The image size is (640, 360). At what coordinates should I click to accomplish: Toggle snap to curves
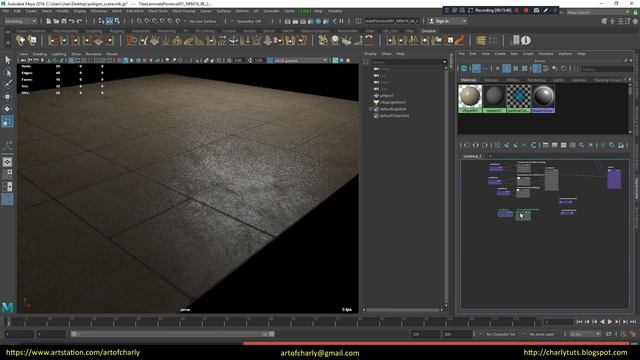(x=147, y=21)
